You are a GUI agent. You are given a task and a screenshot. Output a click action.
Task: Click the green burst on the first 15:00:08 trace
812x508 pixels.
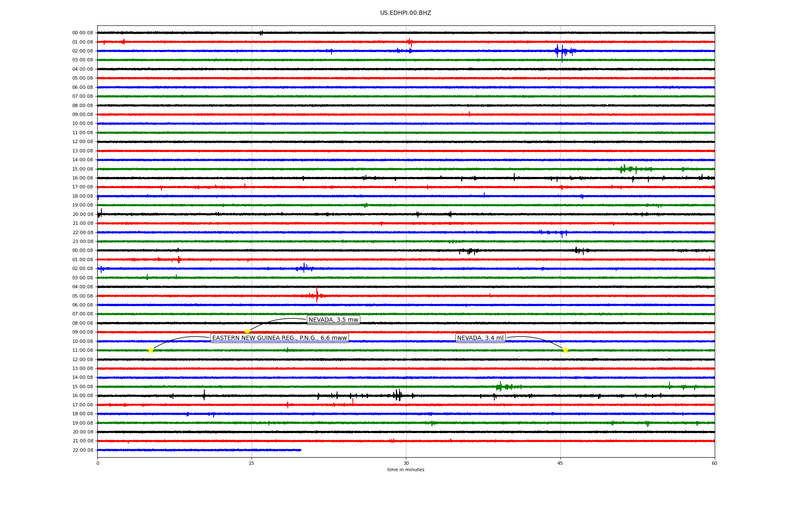(624, 169)
